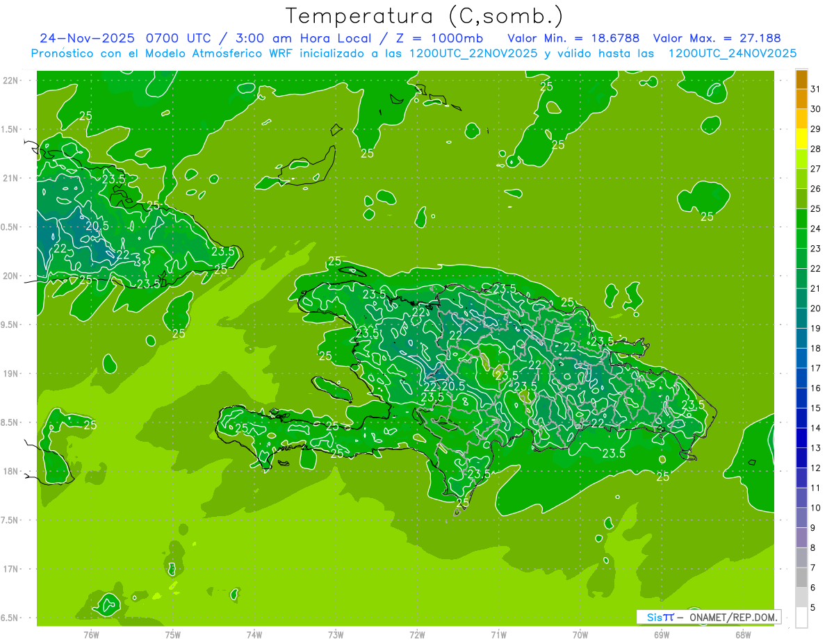Click the "22N" latitude axis label
The width and height of the screenshot is (834, 644).
coord(11,81)
